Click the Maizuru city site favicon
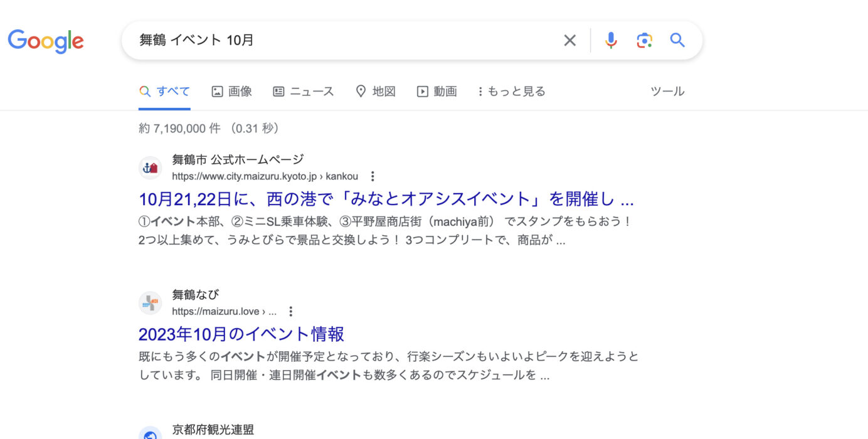Screen dimensions: 868x439 point(151,168)
